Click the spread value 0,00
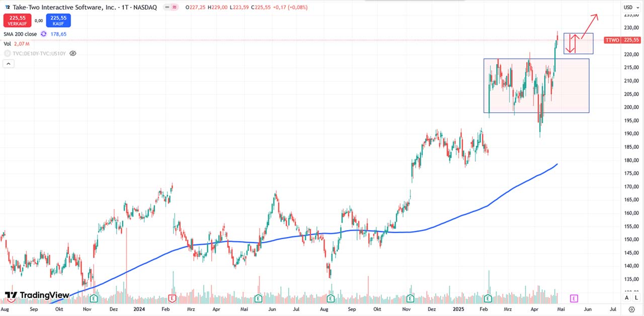This screenshot has width=644, height=316. click(39, 21)
